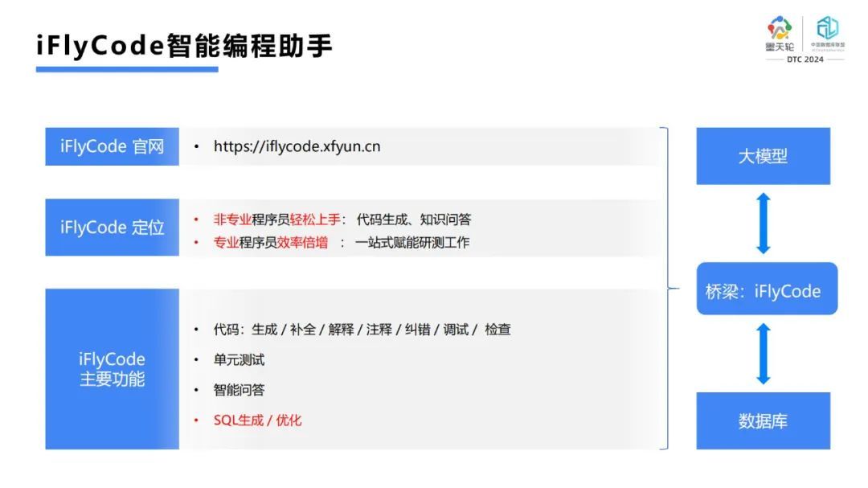Image resolution: width=868 pixels, height=488 pixels.
Task: Click the iFlyCode 主要功能 label box
Action: (112, 369)
